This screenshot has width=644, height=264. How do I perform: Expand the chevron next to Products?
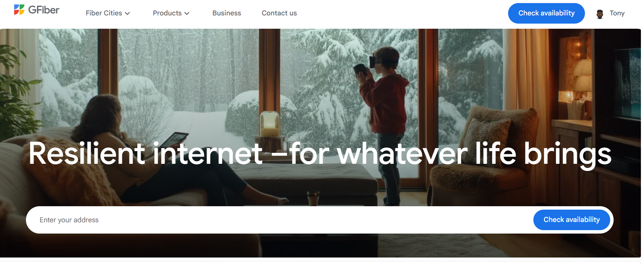coord(187,13)
